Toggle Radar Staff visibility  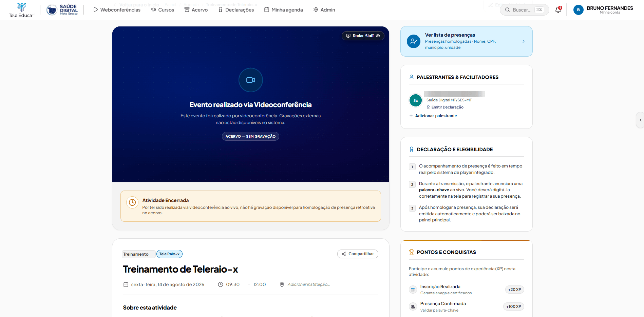363,36
